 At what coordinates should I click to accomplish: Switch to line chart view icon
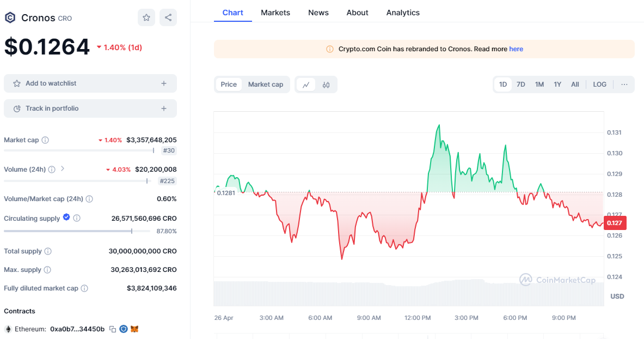[x=306, y=85]
